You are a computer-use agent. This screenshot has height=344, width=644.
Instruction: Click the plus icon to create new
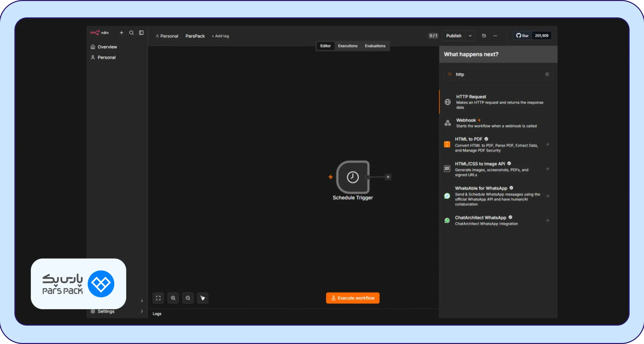122,33
